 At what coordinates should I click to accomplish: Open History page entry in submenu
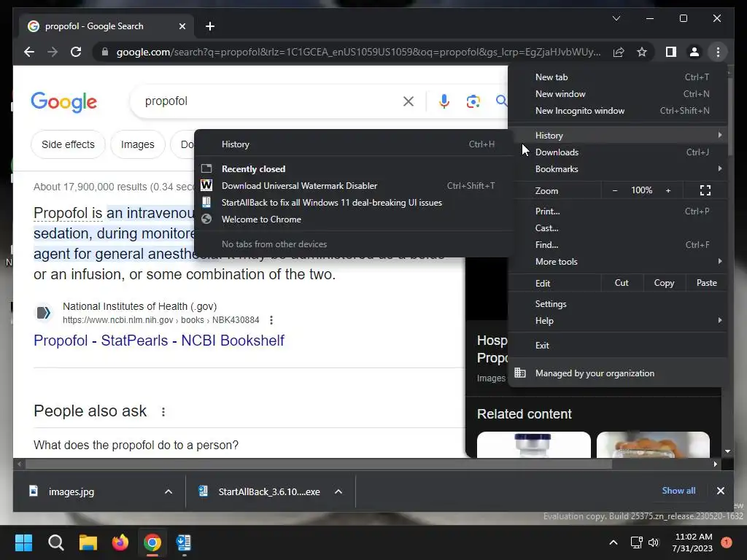pyautogui.click(x=353, y=144)
